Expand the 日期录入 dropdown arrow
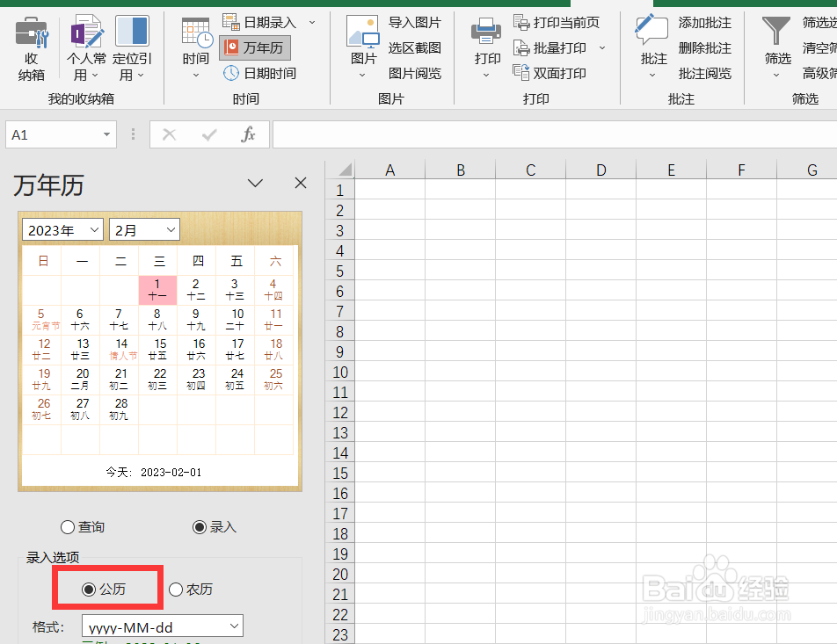 click(312, 23)
